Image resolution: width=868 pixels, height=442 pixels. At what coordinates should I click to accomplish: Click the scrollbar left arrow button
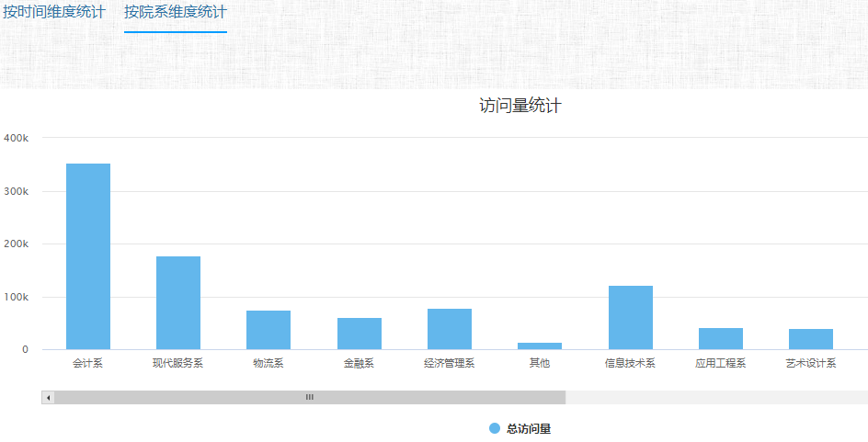(49, 397)
